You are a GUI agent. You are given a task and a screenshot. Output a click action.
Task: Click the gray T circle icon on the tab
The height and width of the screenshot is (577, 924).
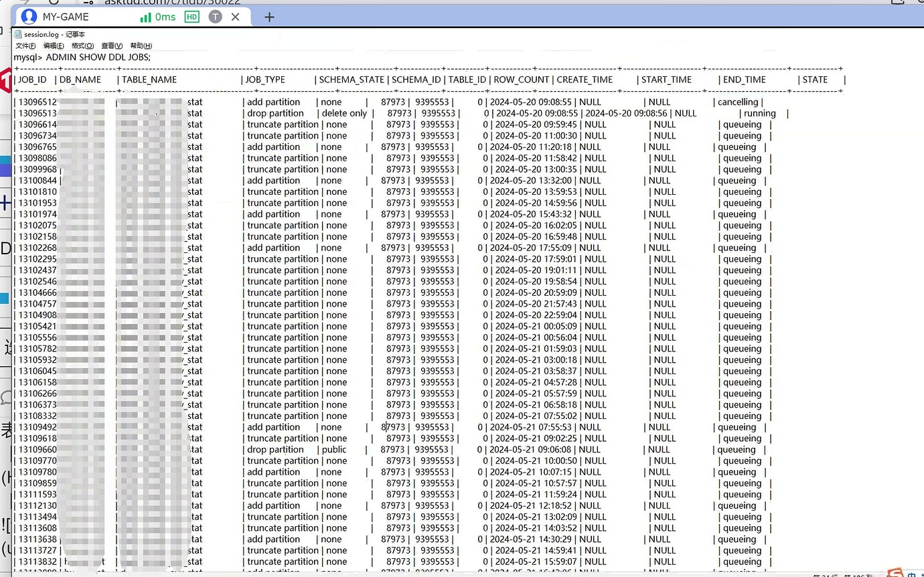pyautogui.click(x=215, y=17)
